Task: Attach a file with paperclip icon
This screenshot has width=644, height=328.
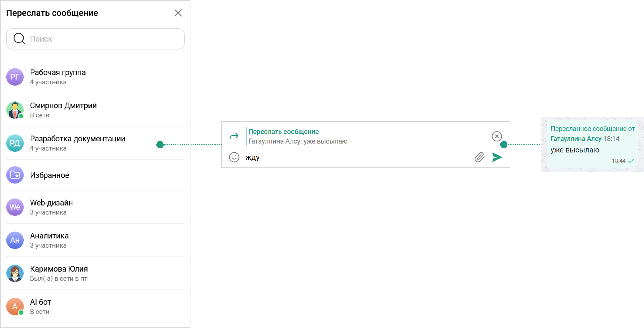Action: (479, 157)
